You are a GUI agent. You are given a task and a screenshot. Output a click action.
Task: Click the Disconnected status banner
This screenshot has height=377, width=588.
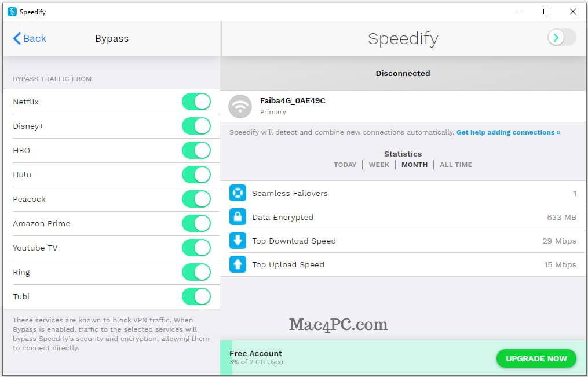403,73
